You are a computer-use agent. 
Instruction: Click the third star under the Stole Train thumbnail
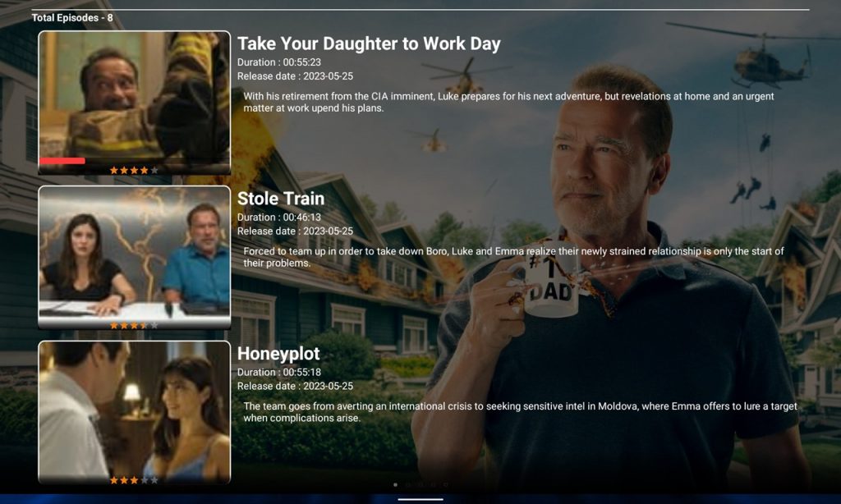134,325
